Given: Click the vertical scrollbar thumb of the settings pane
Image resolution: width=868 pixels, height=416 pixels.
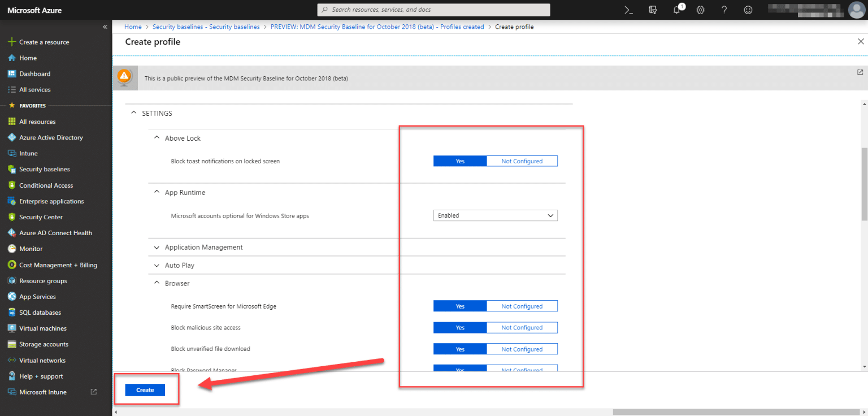Looking at the screenshot, I should pyautogui.click(x=863, y=184).
